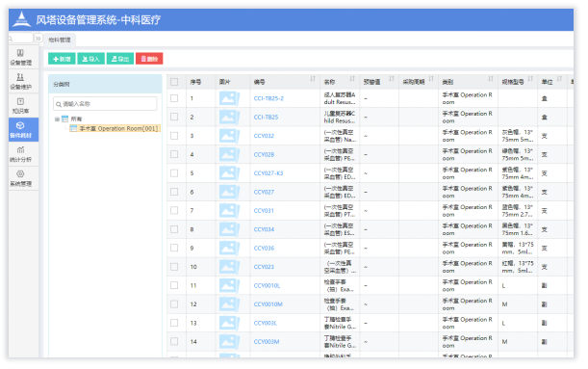Click sort icon on 名称 column
The image size is (588, 369).
(352, 79)
